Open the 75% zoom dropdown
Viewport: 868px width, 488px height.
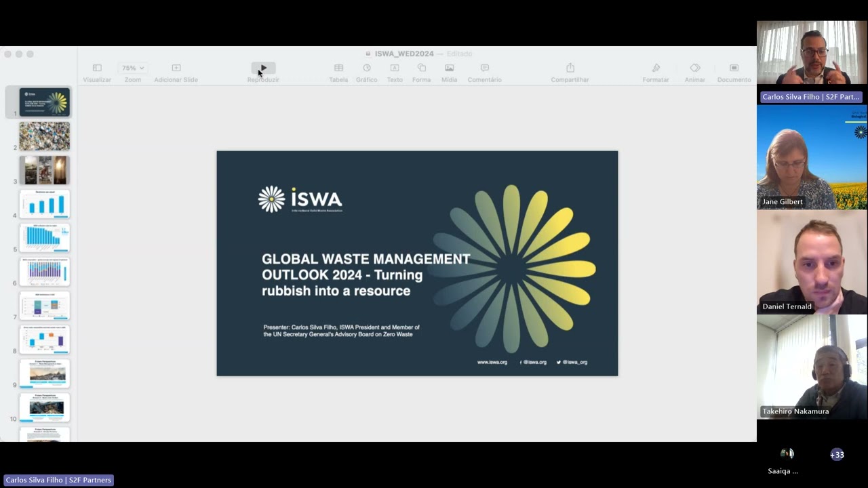(132, 68)
